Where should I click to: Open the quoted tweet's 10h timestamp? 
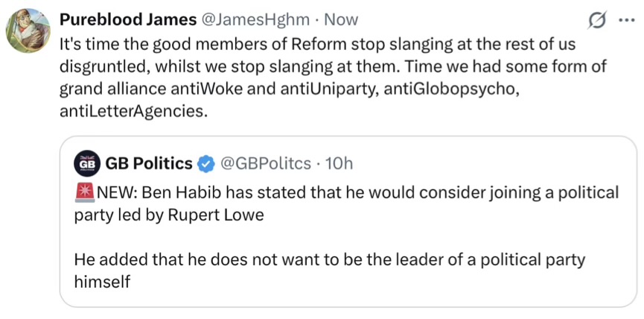339,163
